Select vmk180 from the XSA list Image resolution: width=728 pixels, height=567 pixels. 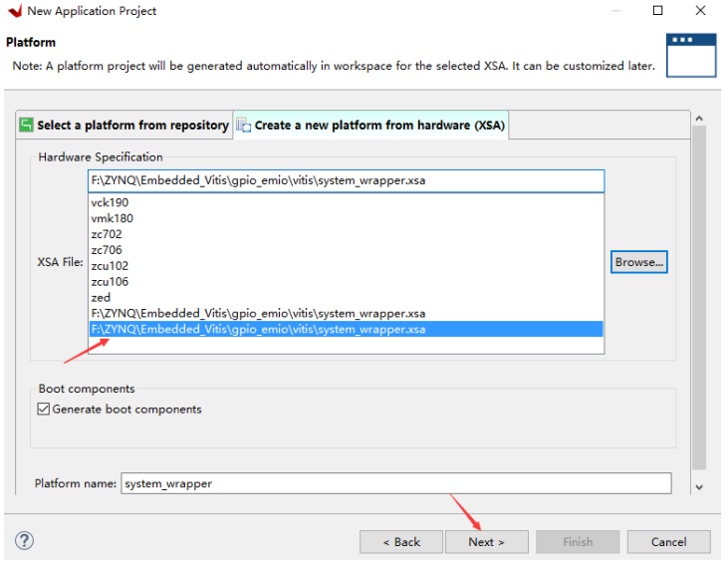tap(346, 218)
